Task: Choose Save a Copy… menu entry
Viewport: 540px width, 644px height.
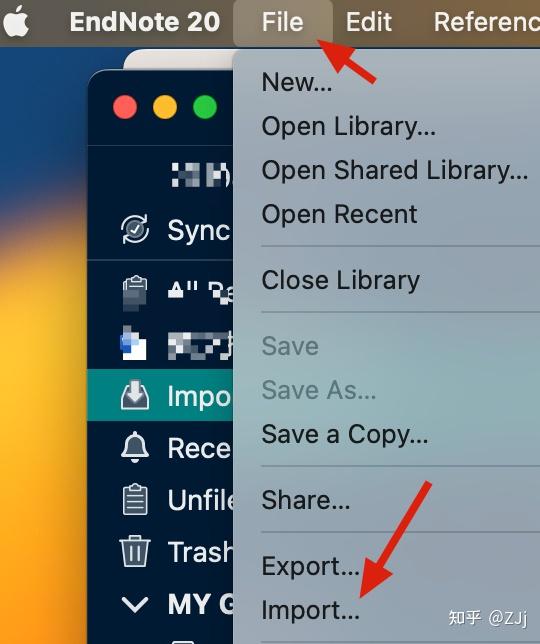Action: tap(345, 435)
